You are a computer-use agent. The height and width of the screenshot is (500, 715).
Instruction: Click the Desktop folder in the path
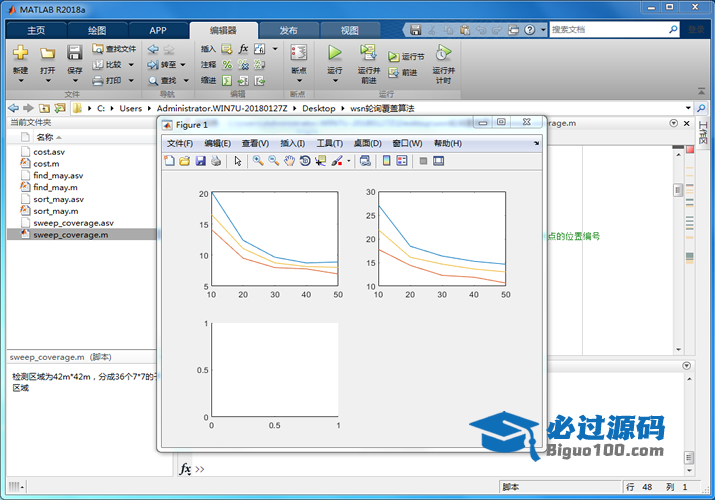tap(318, 108)
